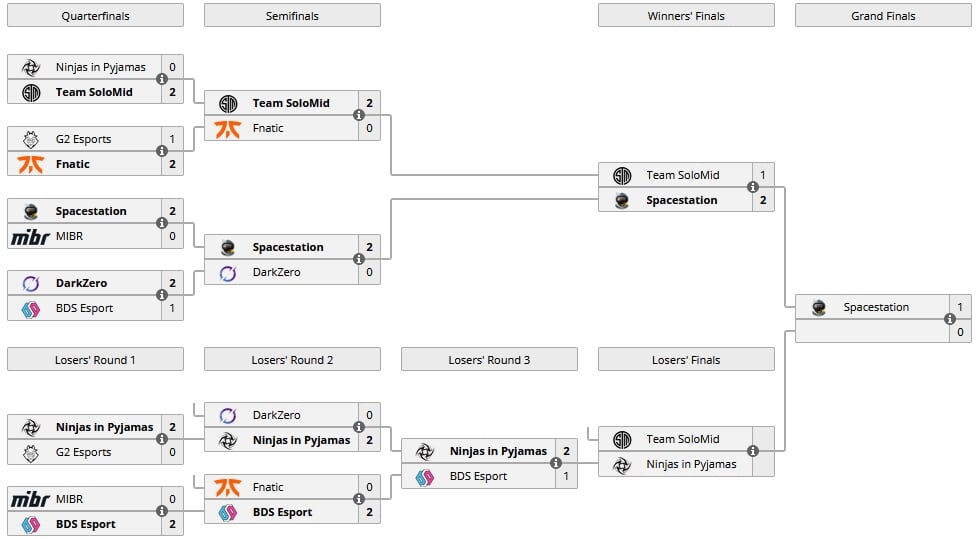Click G2 Esports name in Quarterfinals
Image resolution: width=980 pixels, height=539 pixels.
(x=83, y=139)
